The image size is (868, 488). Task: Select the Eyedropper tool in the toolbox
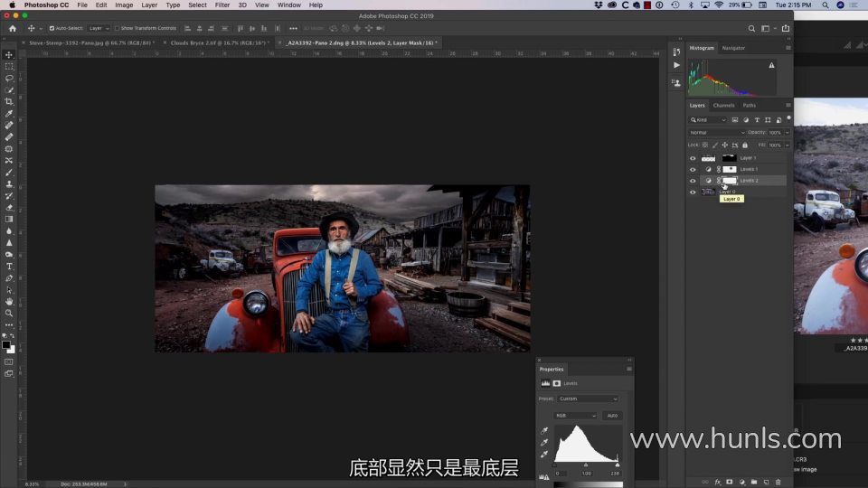(x=9, y=114)
